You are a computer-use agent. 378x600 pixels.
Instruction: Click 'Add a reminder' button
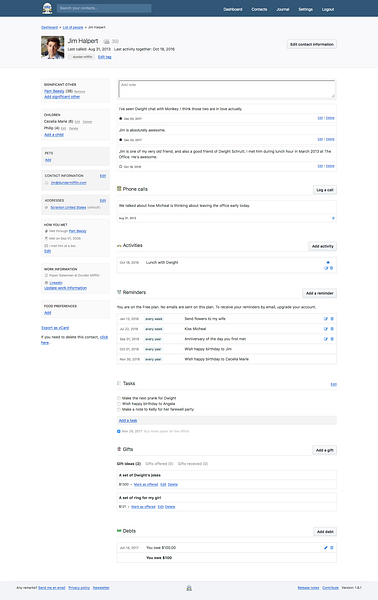point(319,293)
